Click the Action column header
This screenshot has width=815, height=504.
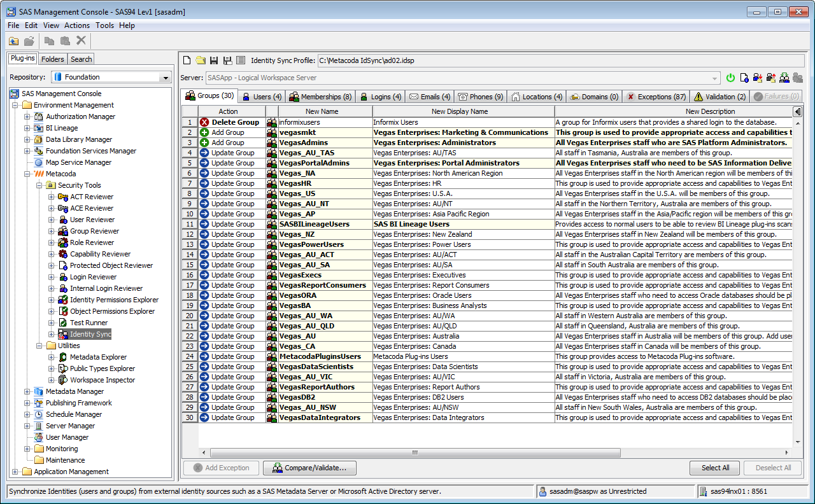coord(232,111)
